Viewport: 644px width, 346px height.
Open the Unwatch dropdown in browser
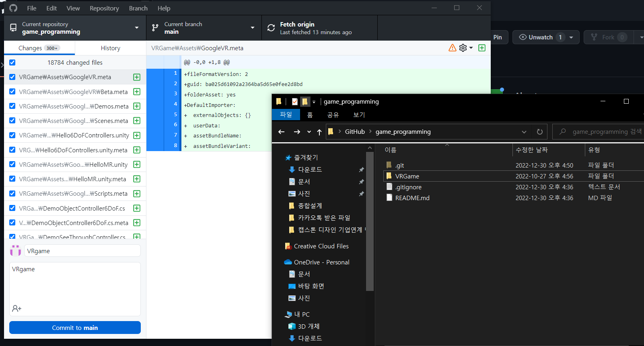[x=571, y=37]
